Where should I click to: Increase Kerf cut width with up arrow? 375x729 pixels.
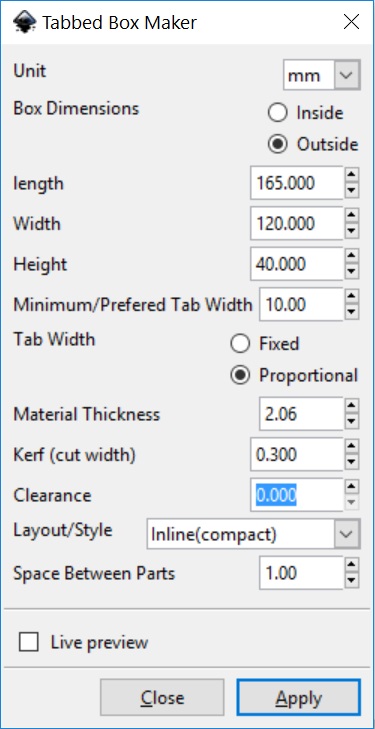click(x=352, y=446)
